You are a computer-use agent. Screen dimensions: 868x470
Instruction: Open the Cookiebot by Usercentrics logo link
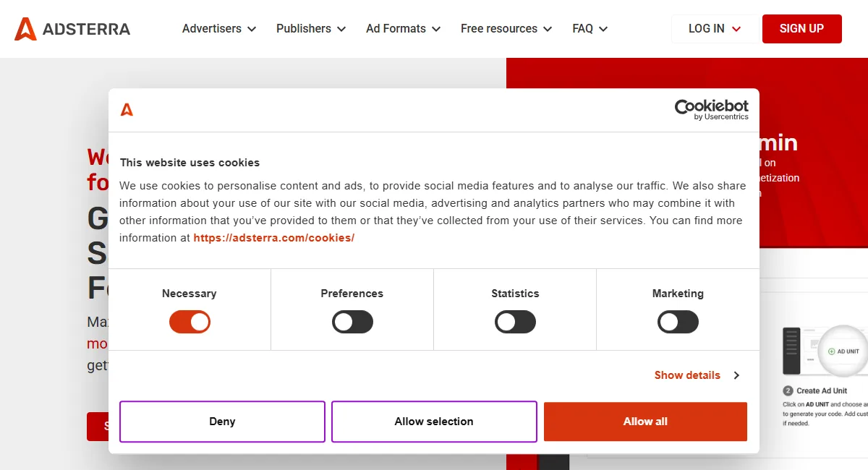[712, 109]
